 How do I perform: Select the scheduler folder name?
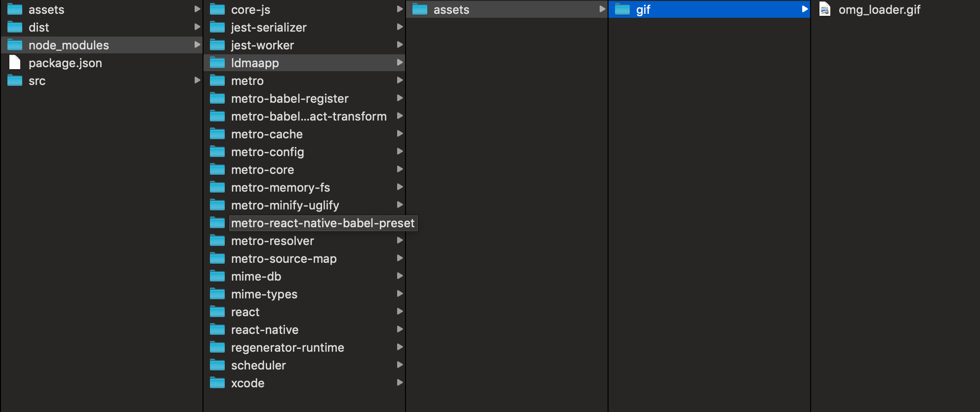click(x=258, y=365)
